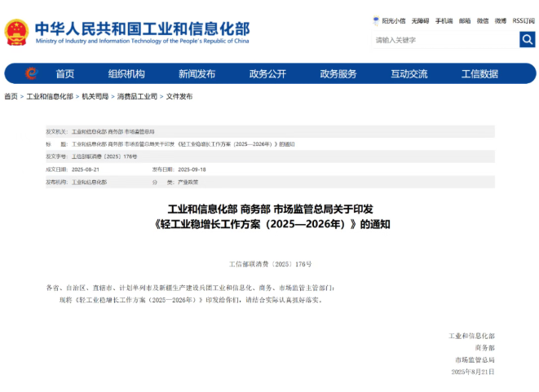The height and width of the screenshot is (392, 539).
Task: Open the 政务公开 menu item
Action: pyautogui.click(x=267, y=74)
